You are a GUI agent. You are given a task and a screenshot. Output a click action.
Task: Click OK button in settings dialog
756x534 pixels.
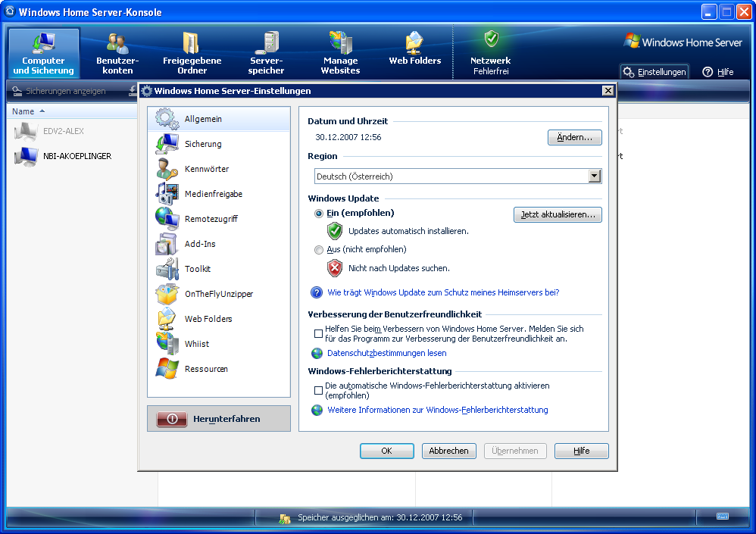[386, 451]
